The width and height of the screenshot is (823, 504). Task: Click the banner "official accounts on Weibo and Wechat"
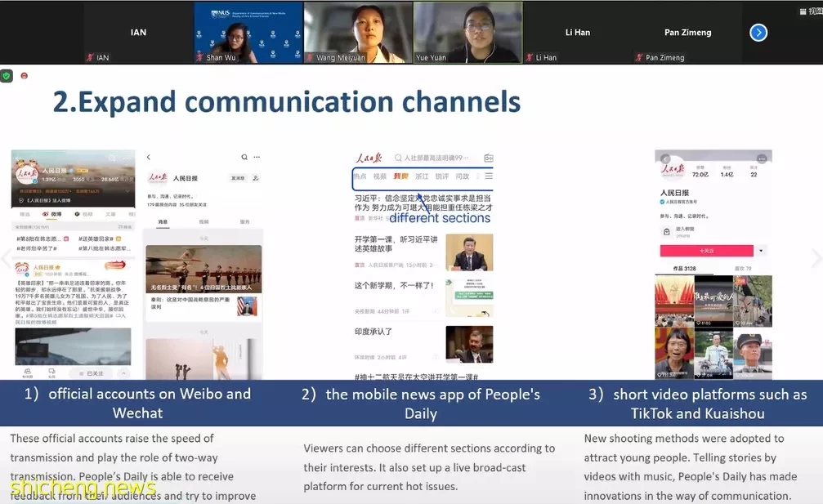pos(137,404)
